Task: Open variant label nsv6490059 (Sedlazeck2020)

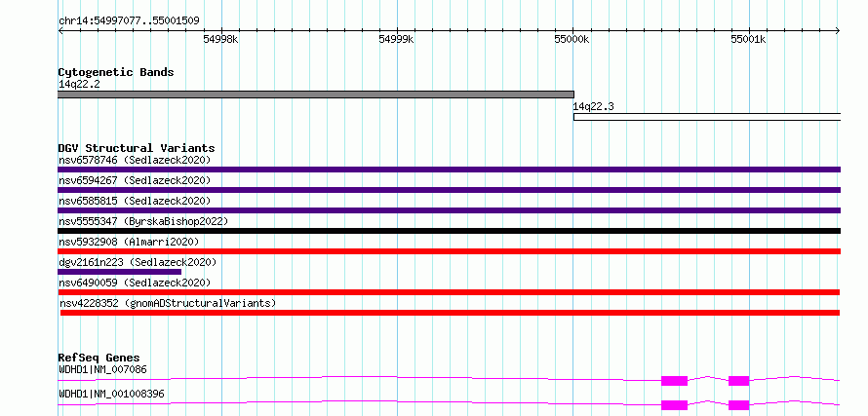Action: [x=135, y=283]
